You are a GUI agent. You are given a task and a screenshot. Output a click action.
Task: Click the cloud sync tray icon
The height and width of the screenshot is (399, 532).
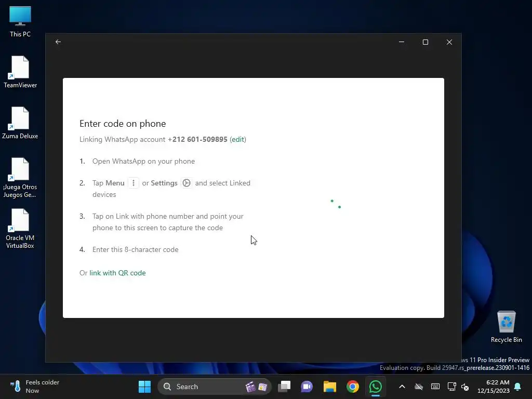click(x=419, y=387)
